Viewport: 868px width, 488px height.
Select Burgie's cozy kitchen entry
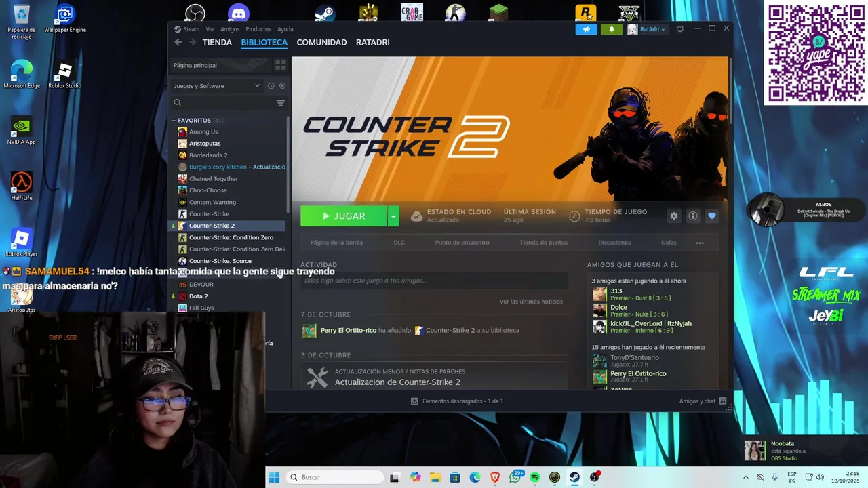(x=231, y=167)
